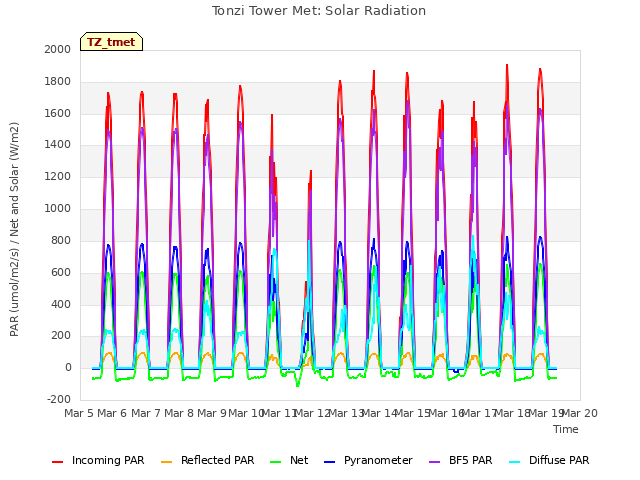Screen dimensions: 640x480
Task: Click the blue Pyranometer legend swatch
Action: [x=329, y=462]
